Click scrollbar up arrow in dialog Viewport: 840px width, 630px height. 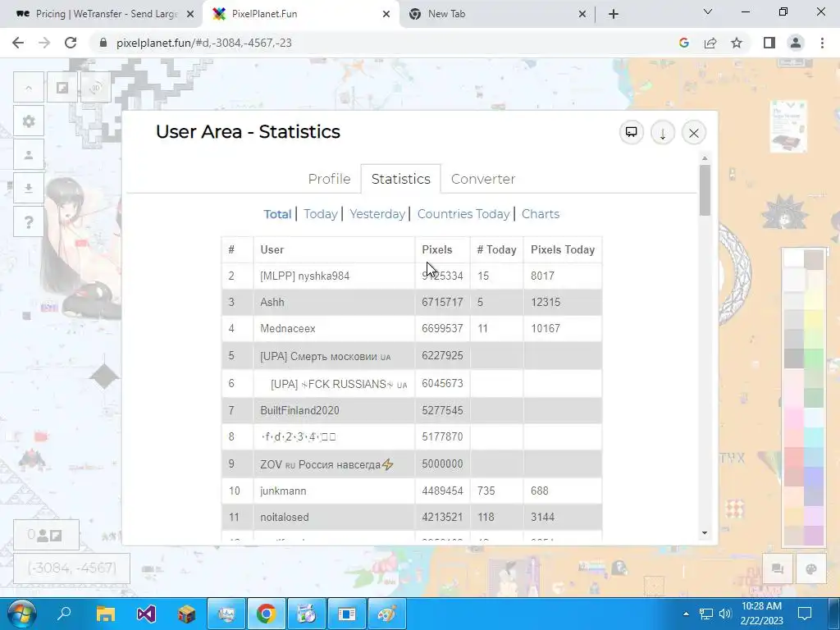click(705, 158)
